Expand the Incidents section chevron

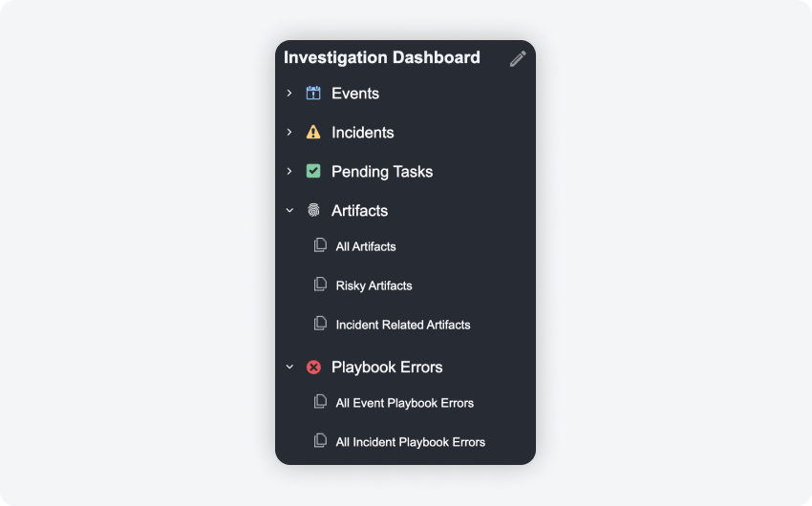[x=289, y=133]
